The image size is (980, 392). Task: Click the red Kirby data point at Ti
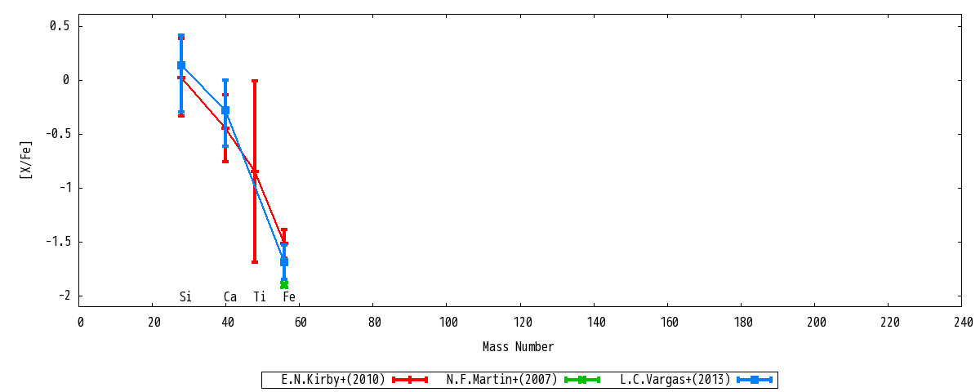coord(255,172)
